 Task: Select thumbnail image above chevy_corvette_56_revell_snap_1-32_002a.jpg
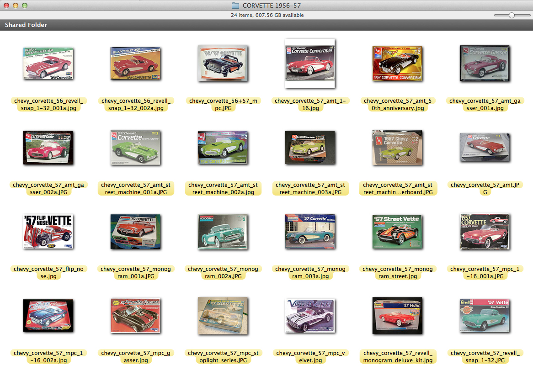point(136,64)
